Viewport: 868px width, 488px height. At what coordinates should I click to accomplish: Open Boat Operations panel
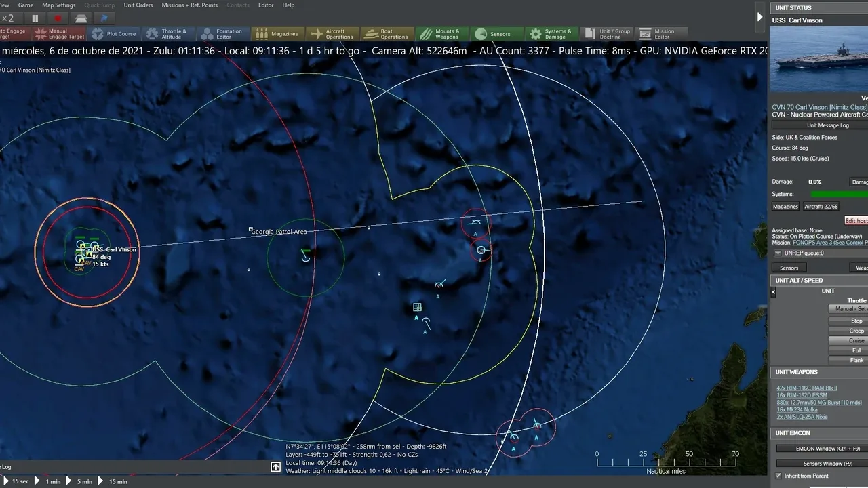pos(387,34)
